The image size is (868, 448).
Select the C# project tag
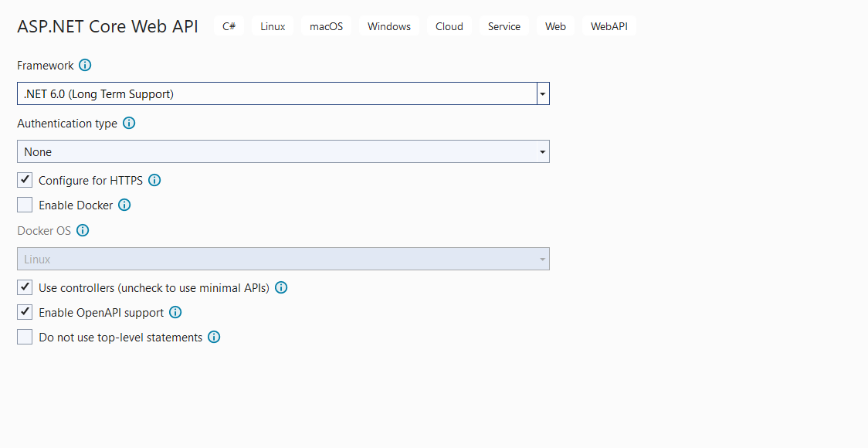[x=229, y=25]
